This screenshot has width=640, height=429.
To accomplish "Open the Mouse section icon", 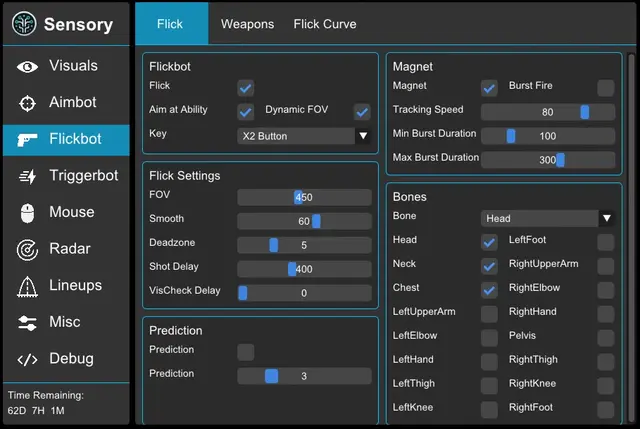I will pos(28,213).
